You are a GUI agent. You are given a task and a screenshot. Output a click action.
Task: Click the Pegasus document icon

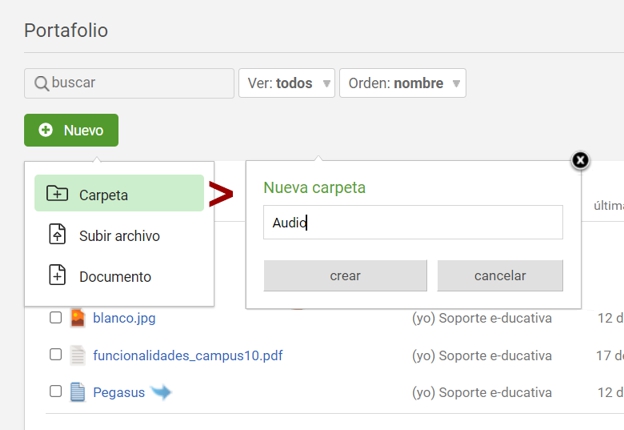(x=78, y=392)
